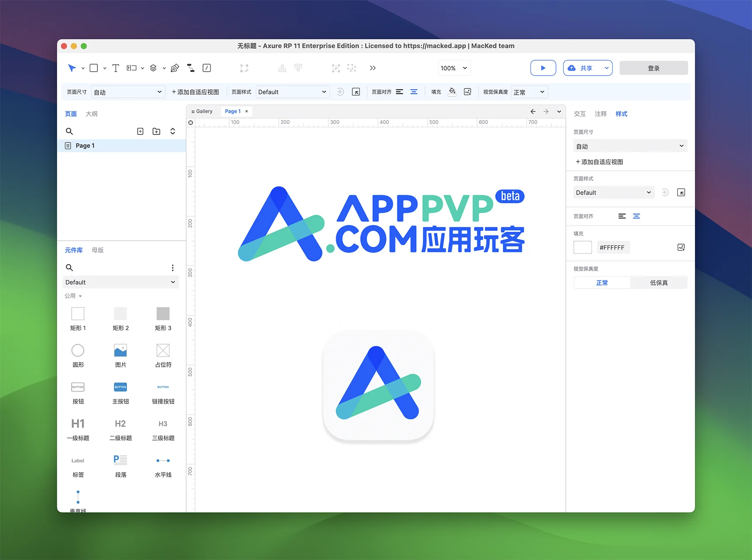Select the Ellipse widget
The width and height of the screenshot is (752, 560).
[78, 355]
